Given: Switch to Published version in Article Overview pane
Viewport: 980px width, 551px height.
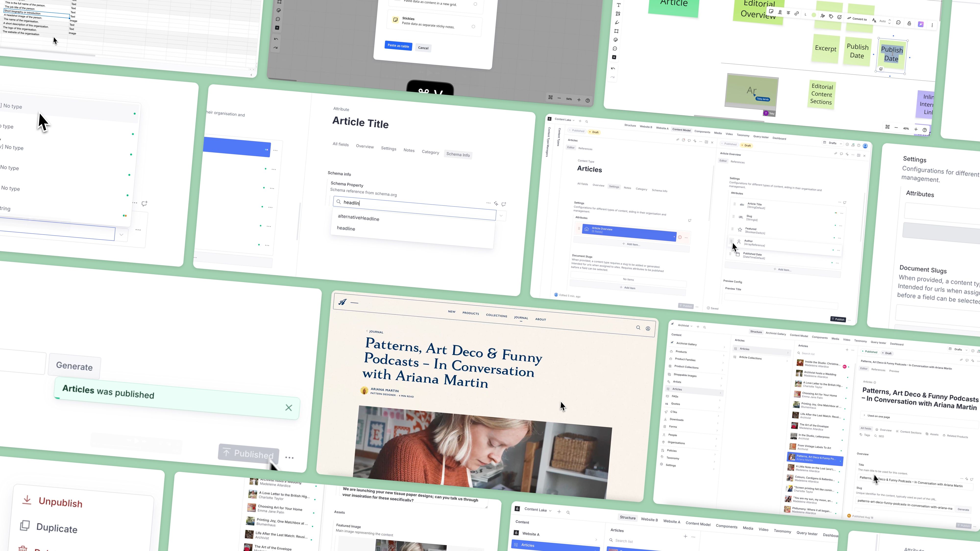Looking at the screenshot, I should 729,144.
